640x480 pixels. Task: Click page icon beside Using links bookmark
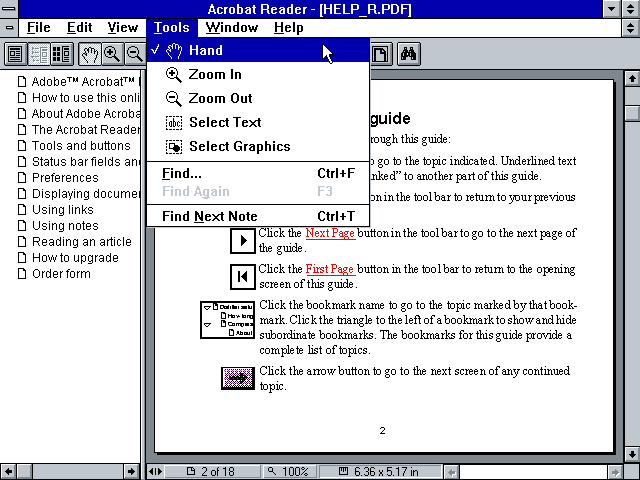coord(22,209)
